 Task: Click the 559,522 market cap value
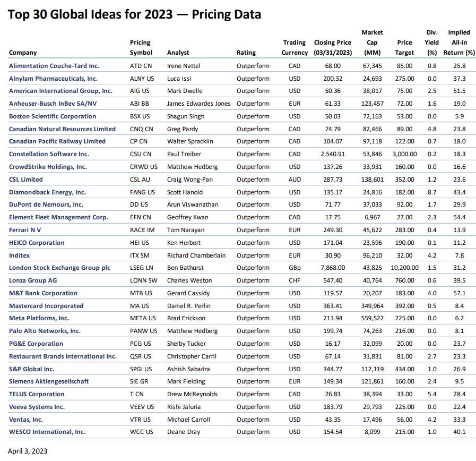click(x=372, y=318)
